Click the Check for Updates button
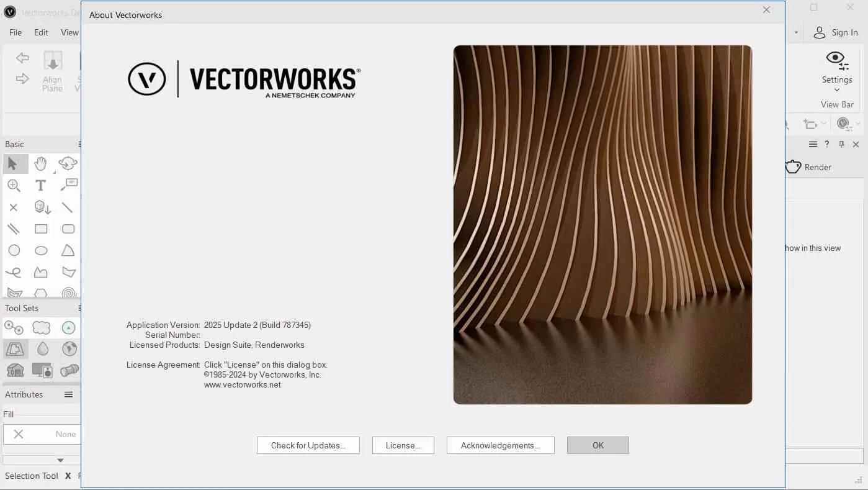This screenshot has height=490, width=868. [x=308, y=445]
